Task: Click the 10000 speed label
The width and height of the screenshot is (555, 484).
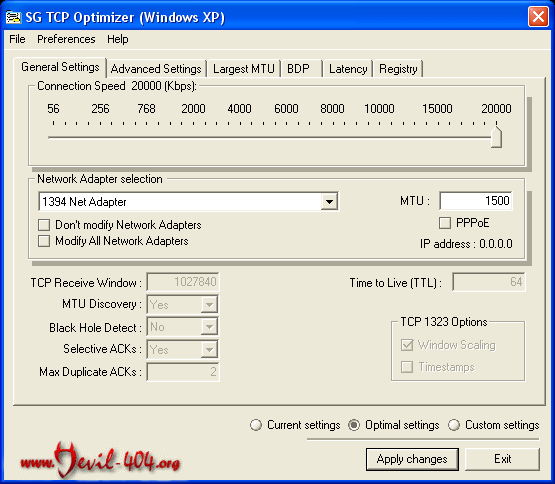Action: [379, 109]
